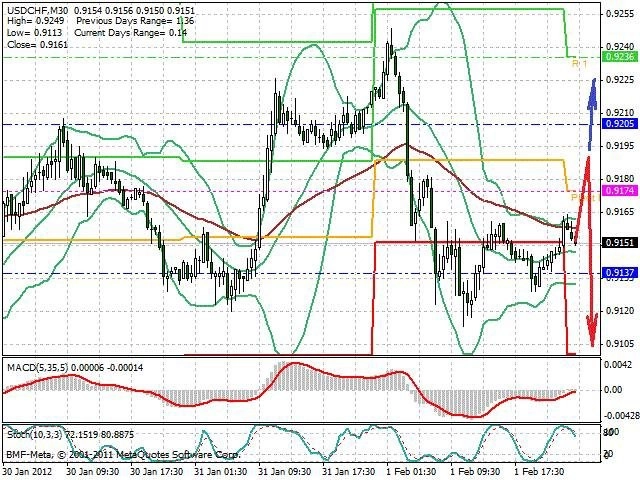Select the Stoch(10,3,3) indicator label
The width and height of the screenshot is (640, 480).
tap(34, 434)
